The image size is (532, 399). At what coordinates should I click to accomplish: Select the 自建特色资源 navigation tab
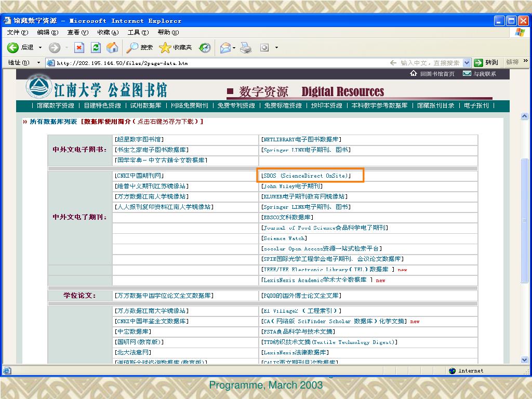[102, 105]
